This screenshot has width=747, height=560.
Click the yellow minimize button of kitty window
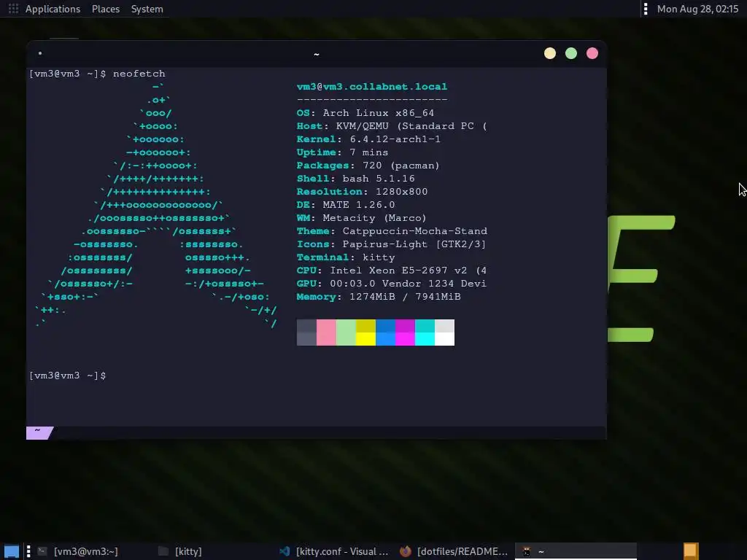[x=550, y=53]
